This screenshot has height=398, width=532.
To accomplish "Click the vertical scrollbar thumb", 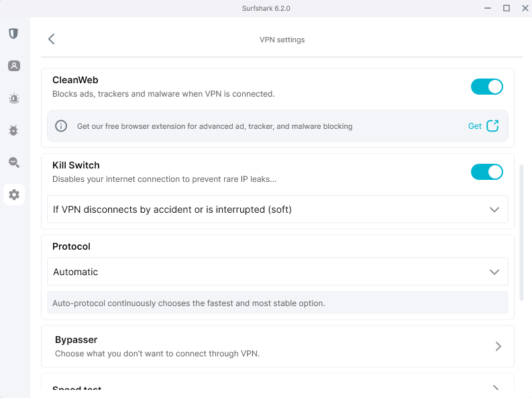I will point(523,232).
